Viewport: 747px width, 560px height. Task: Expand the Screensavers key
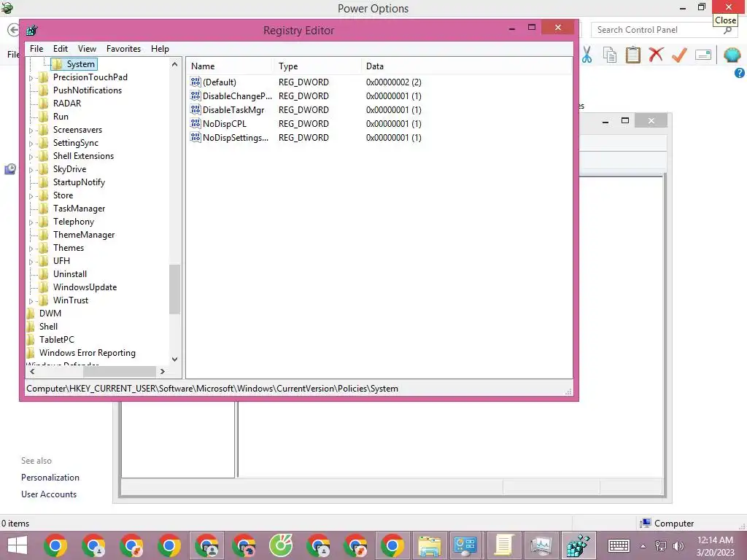click(x=31, y=130)
